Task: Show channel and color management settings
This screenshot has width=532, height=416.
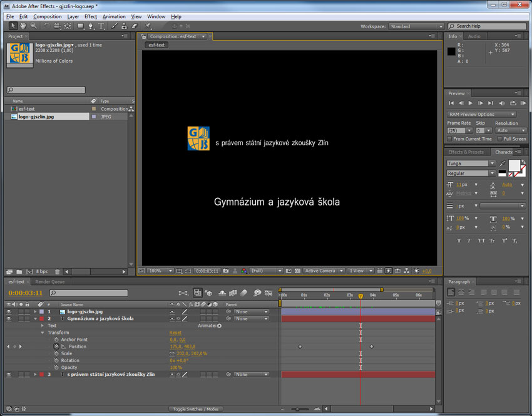Action: pyautogui.click(x=244, y=271)
